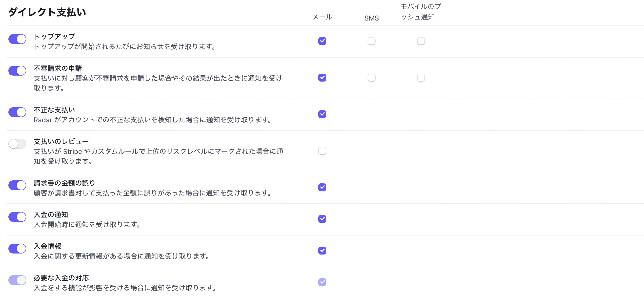Uncheck メール for 入金情報
644x298 pixels.
point(322,251)
